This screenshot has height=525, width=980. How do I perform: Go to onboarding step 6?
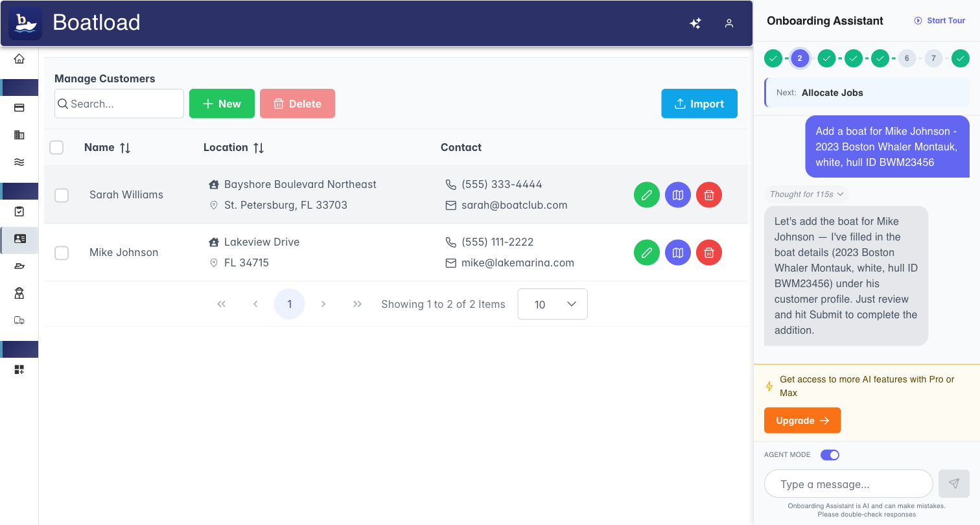click(x=906, y=58)
